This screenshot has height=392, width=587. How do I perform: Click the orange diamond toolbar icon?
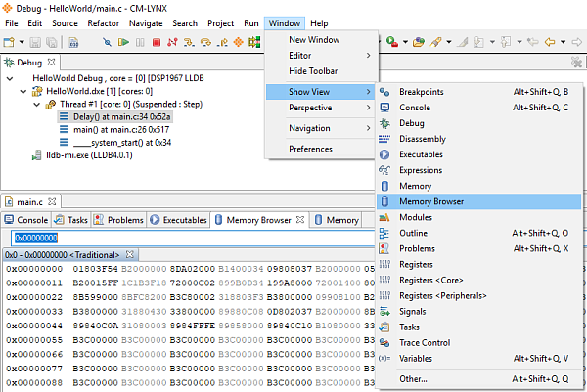pyautogui.click(x=238, y=42)
